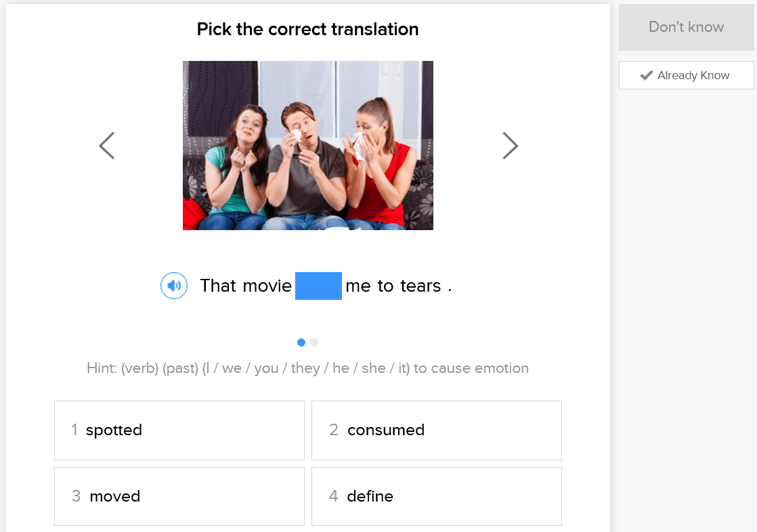Viewport: 757px width, 532px height.
Task: Choose answer option 1 "spotted"
Action: 179,430
